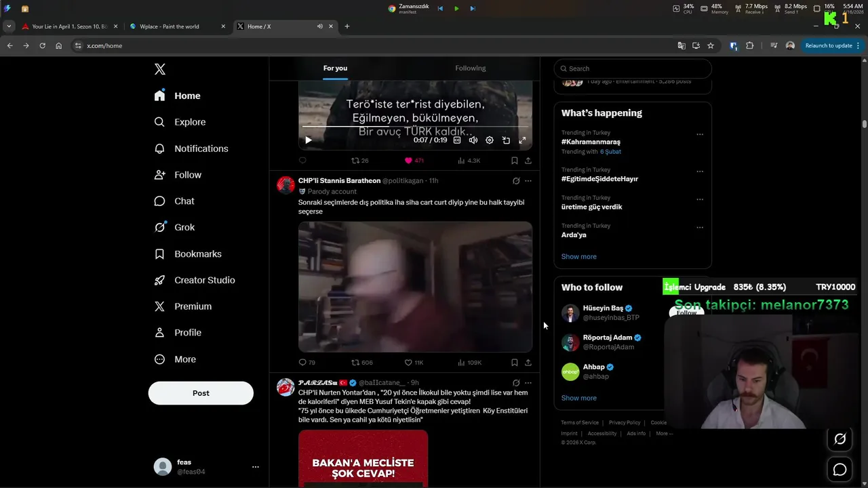868x488 pixels.
Task: Expand the More menu in sidebar
Action: point(175,359)
